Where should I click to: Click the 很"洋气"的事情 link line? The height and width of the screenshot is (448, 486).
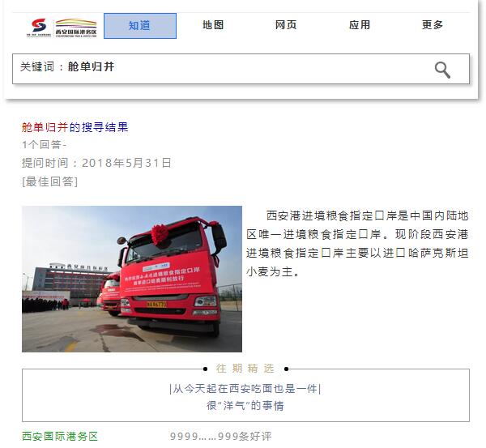click(x=245, y=405)
